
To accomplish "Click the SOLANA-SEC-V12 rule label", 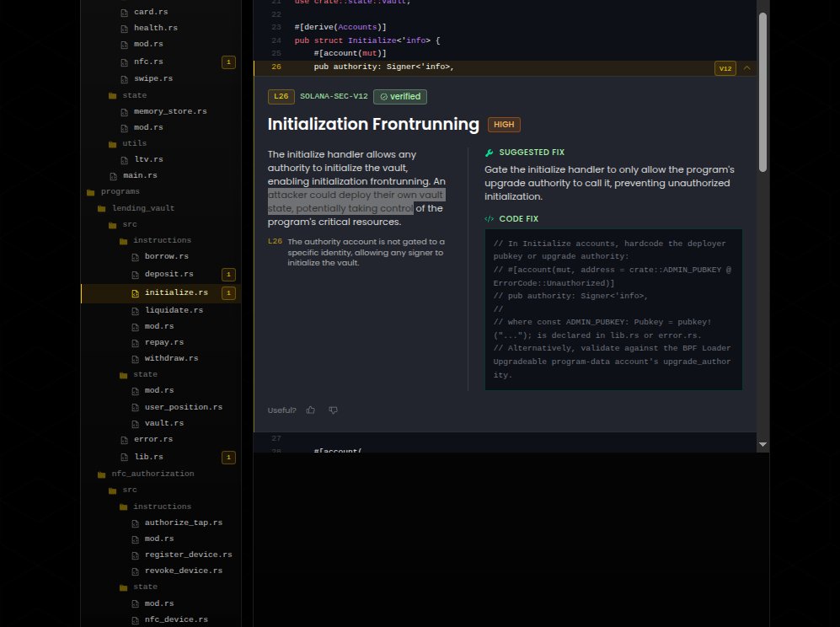I will [334, 96].
